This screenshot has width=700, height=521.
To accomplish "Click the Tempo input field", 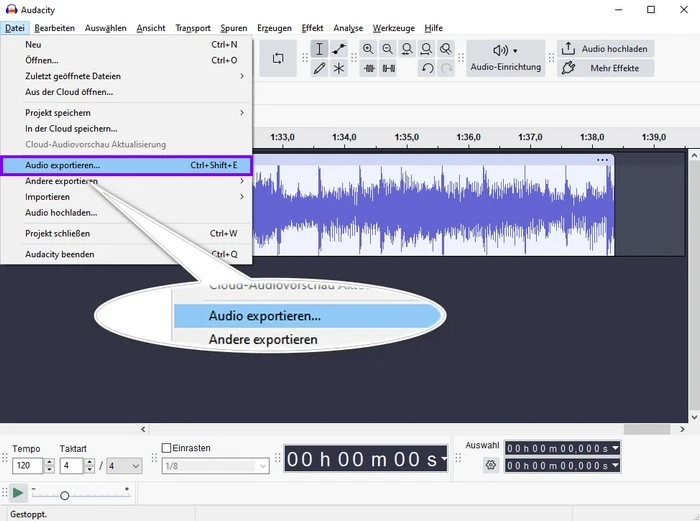I will pyautogui.click(x=28, y=466).
